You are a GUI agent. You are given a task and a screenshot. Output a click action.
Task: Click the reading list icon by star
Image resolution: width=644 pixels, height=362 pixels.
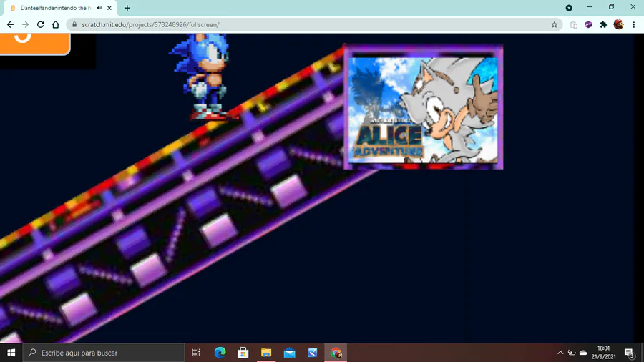click(x=574, y=24)
